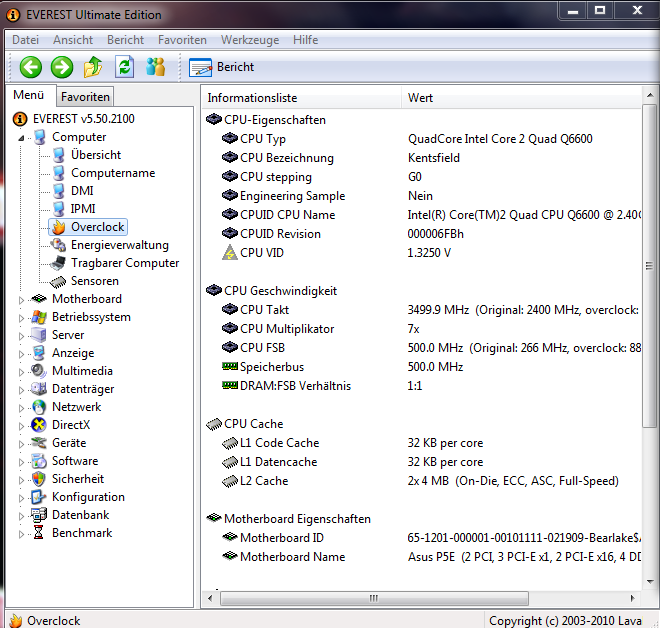Screen dimensions: 660x628
Task: Click the Datenbank icon in tree
Action: (x=39, y=515)
